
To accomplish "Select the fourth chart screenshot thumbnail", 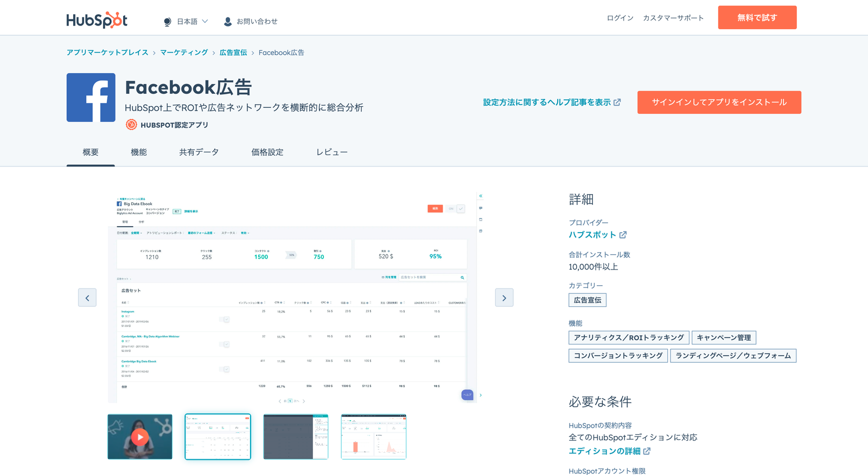I will pyautogui.click(x=374, y=437).
